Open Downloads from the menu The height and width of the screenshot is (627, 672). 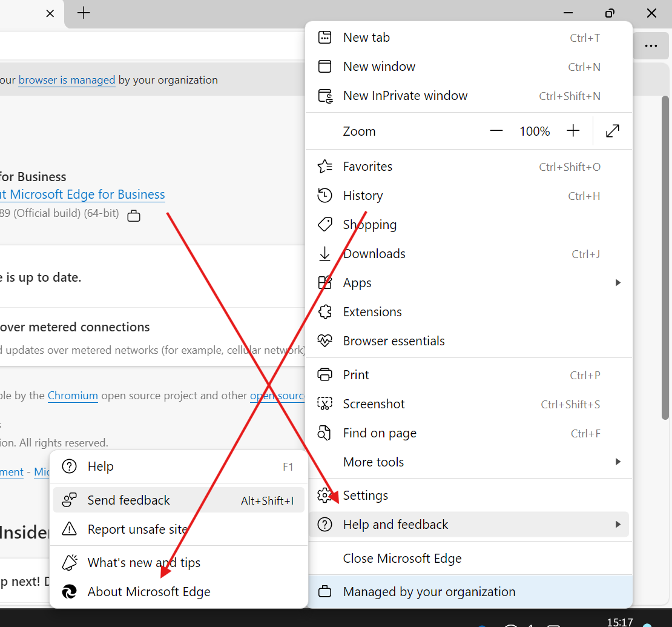tap(469, 253)
